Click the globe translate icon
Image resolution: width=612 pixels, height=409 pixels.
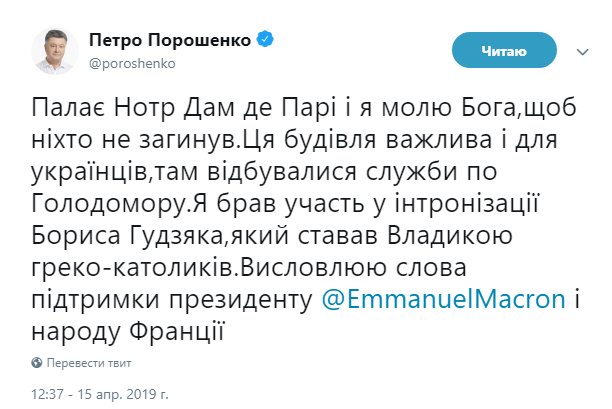(37, 362)
